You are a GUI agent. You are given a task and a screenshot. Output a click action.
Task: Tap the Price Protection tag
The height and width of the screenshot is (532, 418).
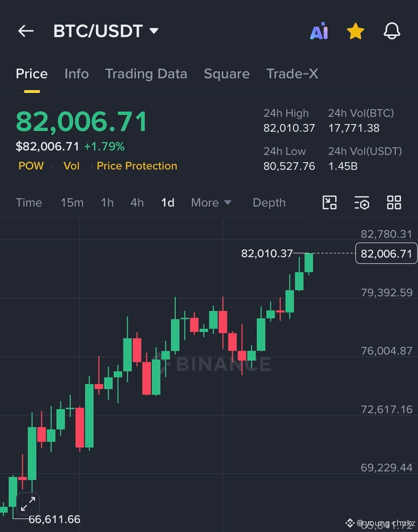click(137, 166)
